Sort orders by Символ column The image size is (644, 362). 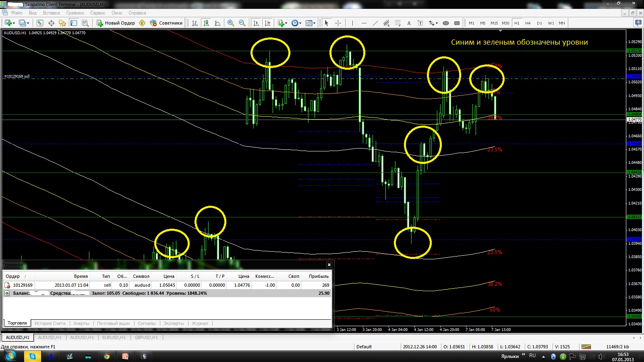point(141,276)
